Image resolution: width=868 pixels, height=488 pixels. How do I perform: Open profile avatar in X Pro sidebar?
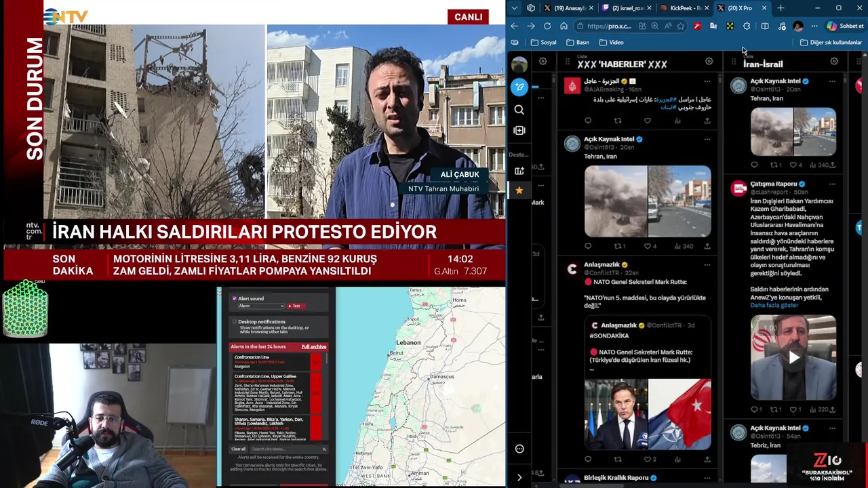(519, 65)
